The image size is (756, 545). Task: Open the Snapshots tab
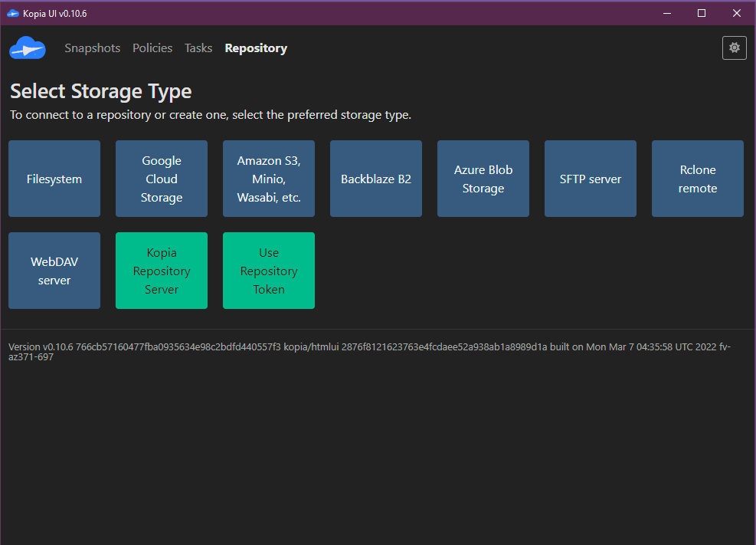coord(92,48)
